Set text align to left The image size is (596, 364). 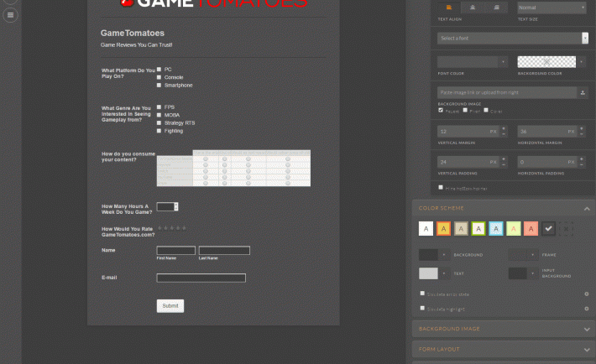(x=449, y=8)
